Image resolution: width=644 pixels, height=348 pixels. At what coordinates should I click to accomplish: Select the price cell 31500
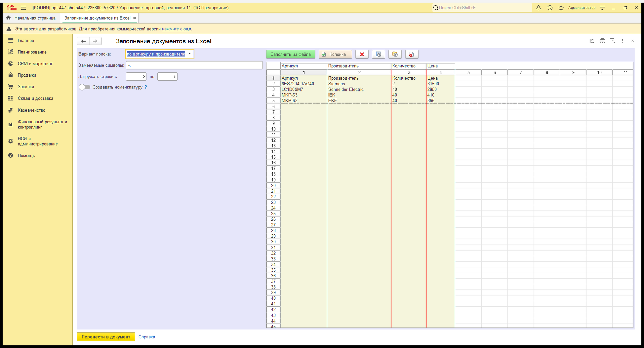(441, 84)
